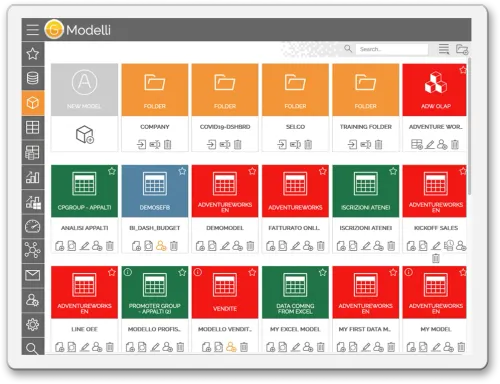
Task: Open user settings sidebar icon
Action: click(33, 300)
